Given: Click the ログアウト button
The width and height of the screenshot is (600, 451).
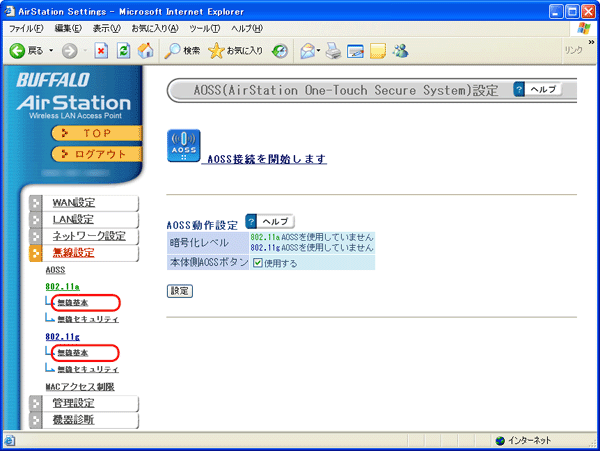Looking at the screenshot, I should pyautogui.click(x=96, y=154).
